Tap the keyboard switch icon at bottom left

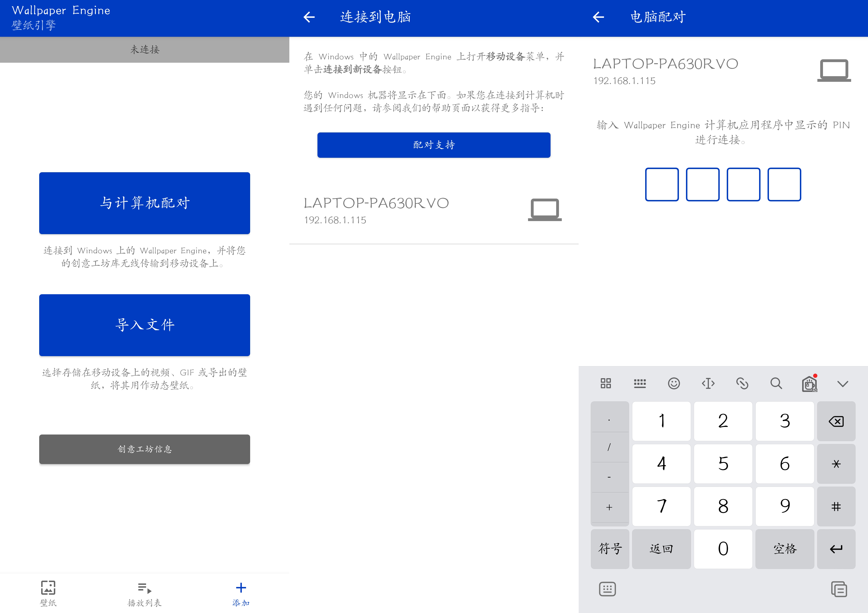tap(607, 589)
